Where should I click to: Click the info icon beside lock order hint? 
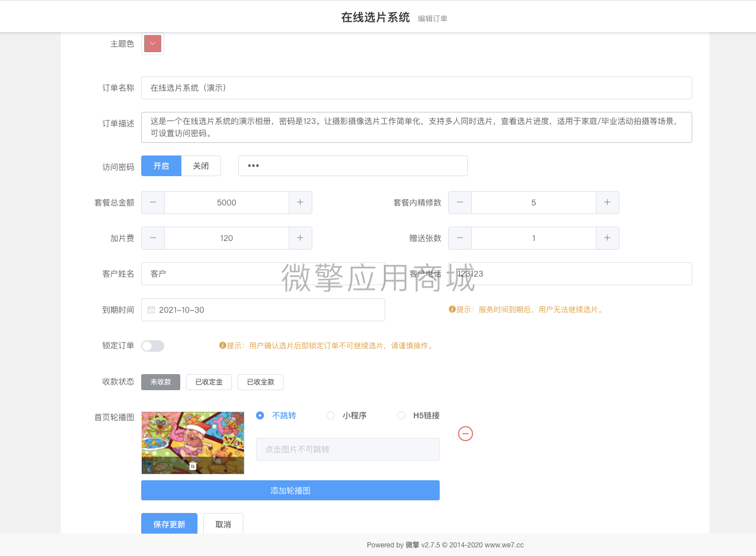click(223, 345)
